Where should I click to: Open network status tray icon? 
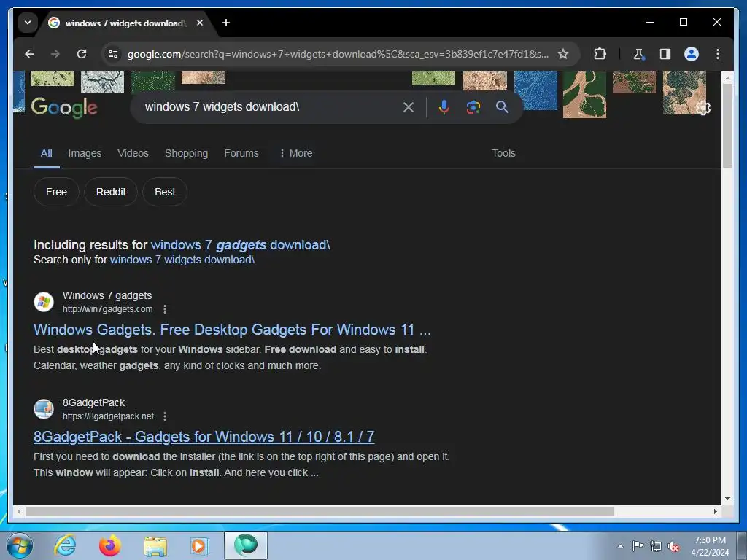[656, 546]
